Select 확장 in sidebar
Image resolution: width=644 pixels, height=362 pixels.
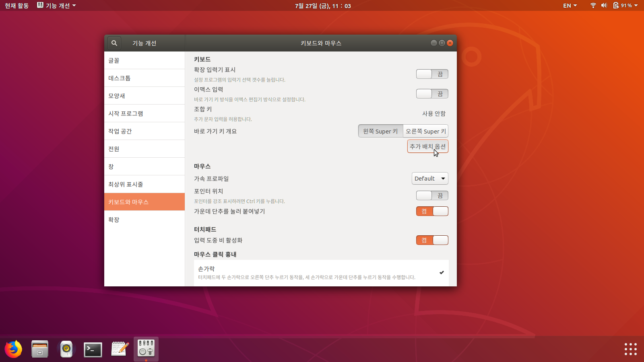pos(144,220)
